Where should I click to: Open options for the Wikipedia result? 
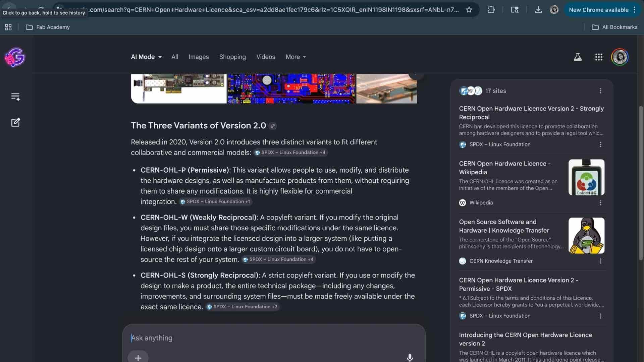(600, 203)
